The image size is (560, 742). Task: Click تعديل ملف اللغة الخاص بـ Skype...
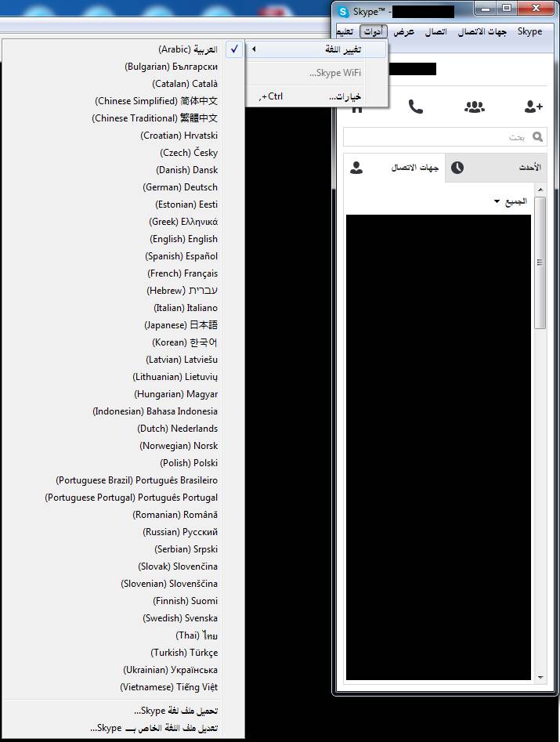[x=123, y=728]
